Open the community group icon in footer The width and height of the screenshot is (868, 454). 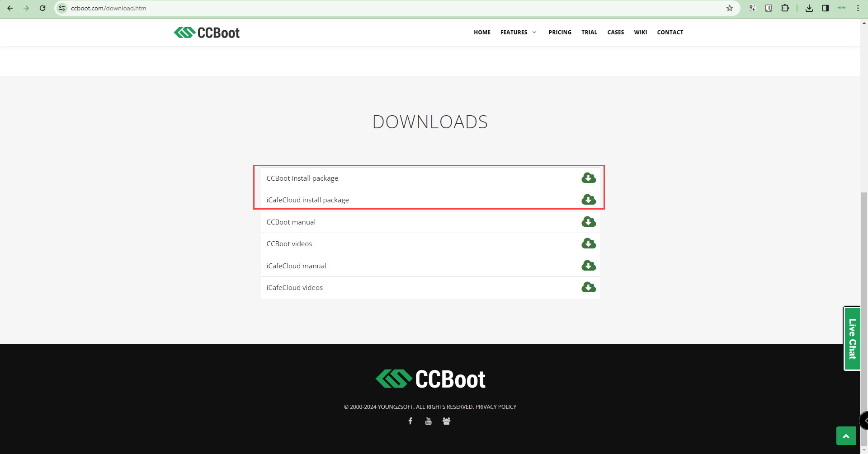pyautogui.click(x=447, y=421)
